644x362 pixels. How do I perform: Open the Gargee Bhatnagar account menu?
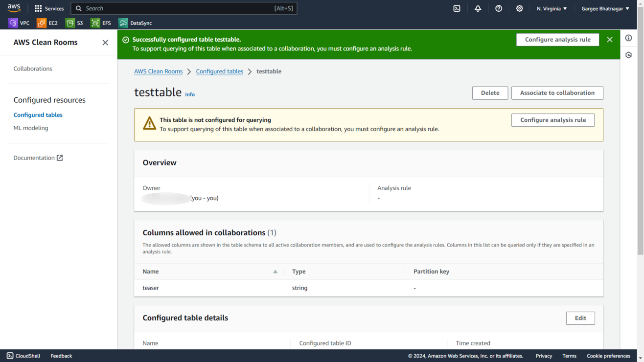click(605, 8)
